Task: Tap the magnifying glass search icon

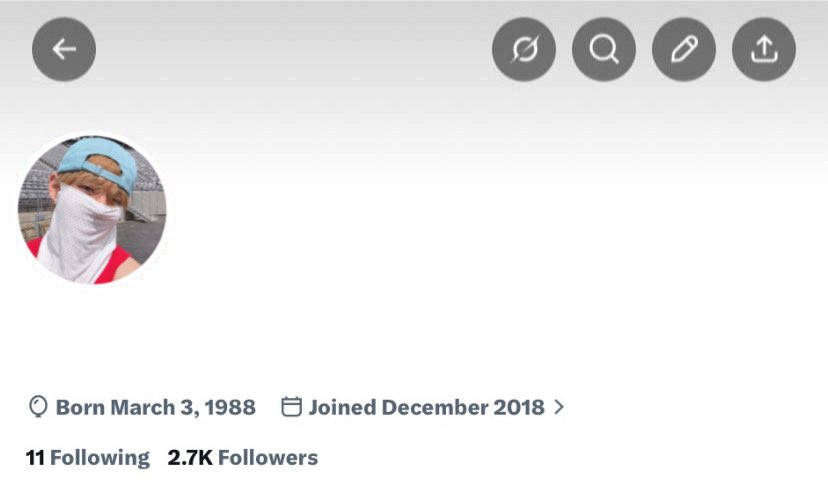Action: [x=604, y=49]
